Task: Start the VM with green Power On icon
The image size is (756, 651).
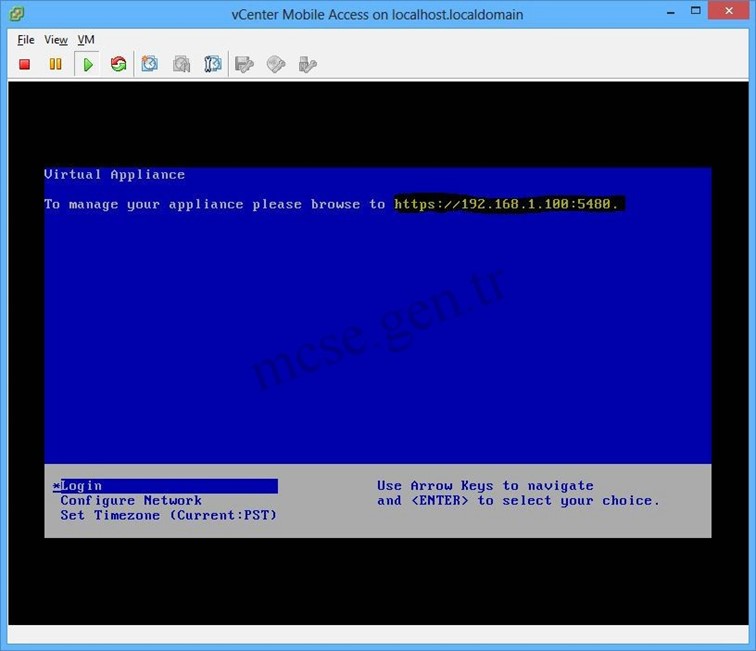Action: 87,64
